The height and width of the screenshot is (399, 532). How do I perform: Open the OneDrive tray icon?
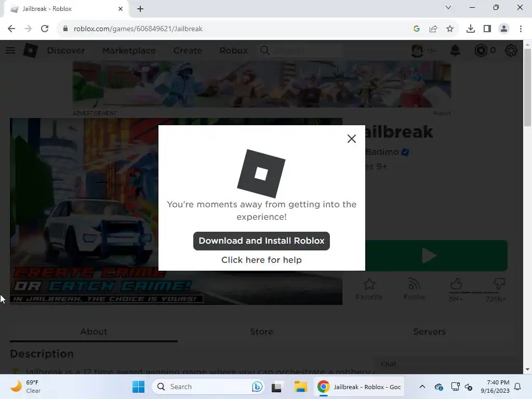(x=438, y=387)
